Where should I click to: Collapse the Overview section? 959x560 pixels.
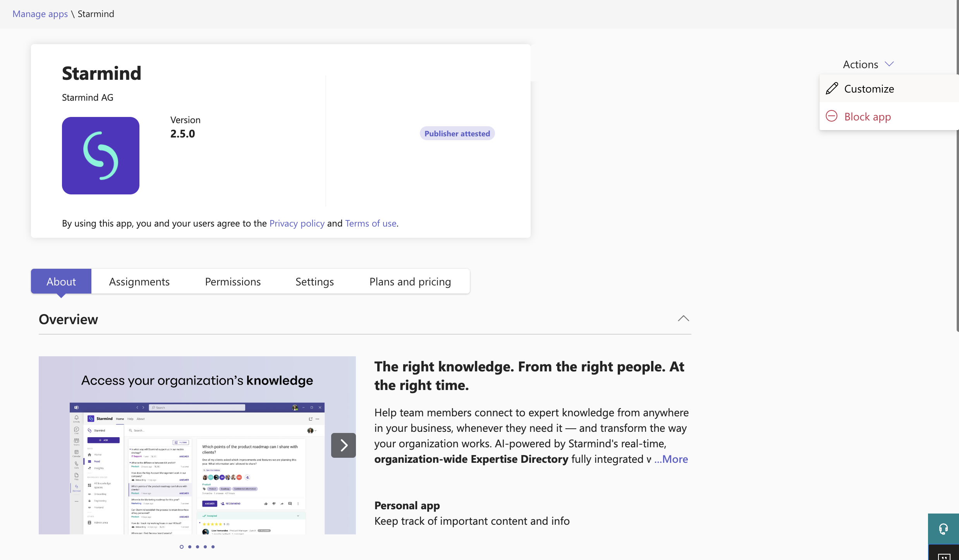point(683,319)
